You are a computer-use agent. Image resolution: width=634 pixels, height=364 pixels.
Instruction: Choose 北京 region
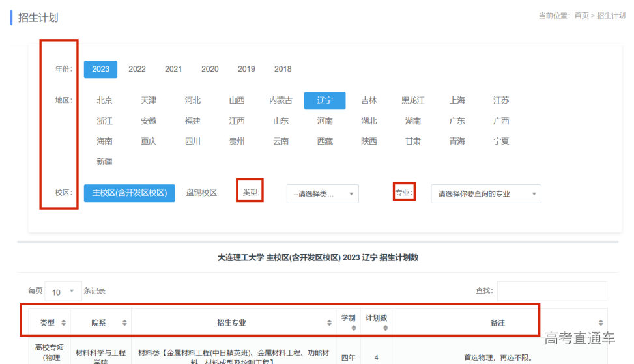click(x=104, y=100)
